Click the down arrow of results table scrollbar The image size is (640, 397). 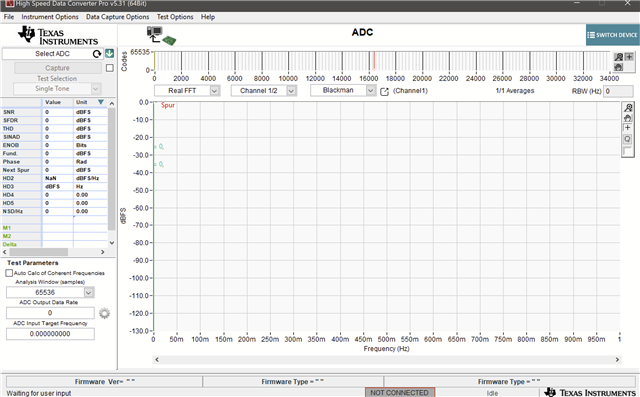click(x=112, y=243)
